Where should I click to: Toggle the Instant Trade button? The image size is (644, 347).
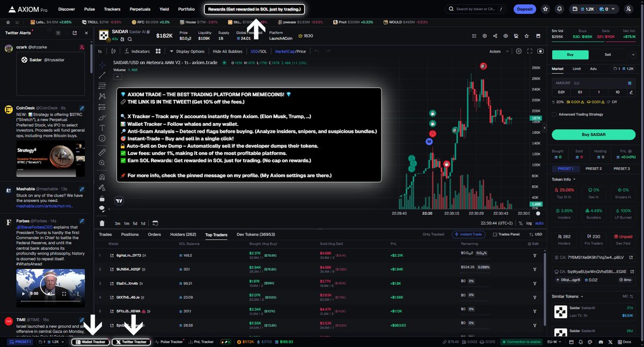click(470, 234)
